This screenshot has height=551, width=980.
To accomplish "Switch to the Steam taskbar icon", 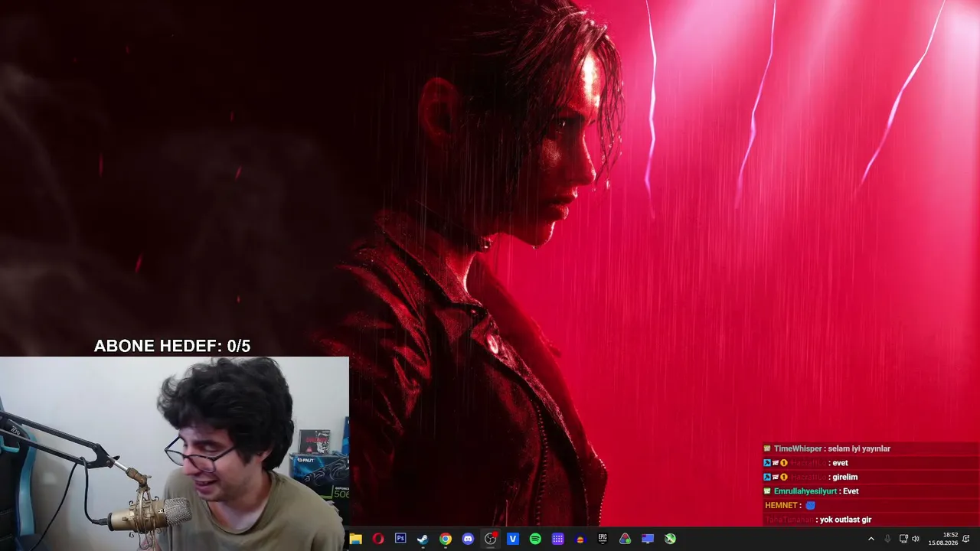I will 423,539.
